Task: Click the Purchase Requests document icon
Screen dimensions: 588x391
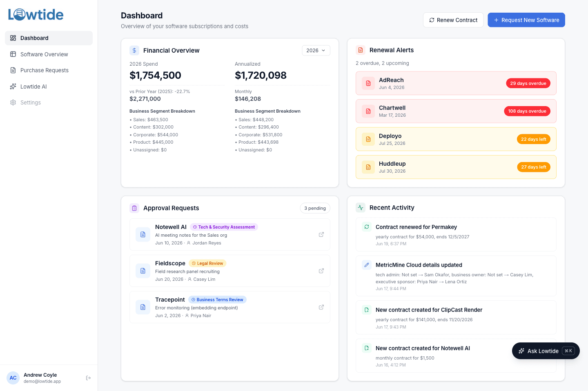Action: coord(13,70)
